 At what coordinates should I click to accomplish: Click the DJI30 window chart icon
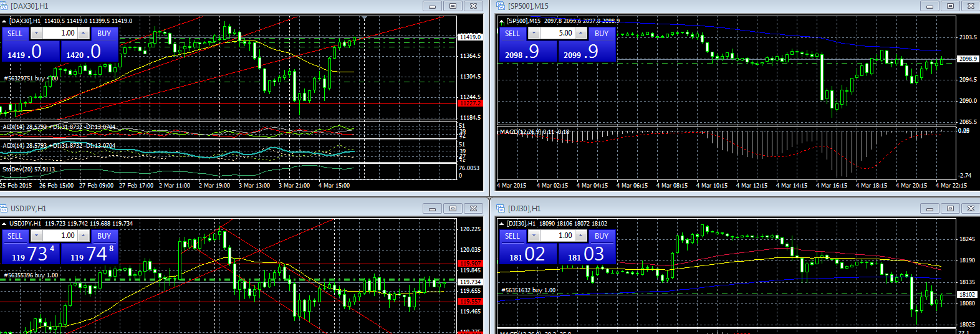click(x=501, y=208)
